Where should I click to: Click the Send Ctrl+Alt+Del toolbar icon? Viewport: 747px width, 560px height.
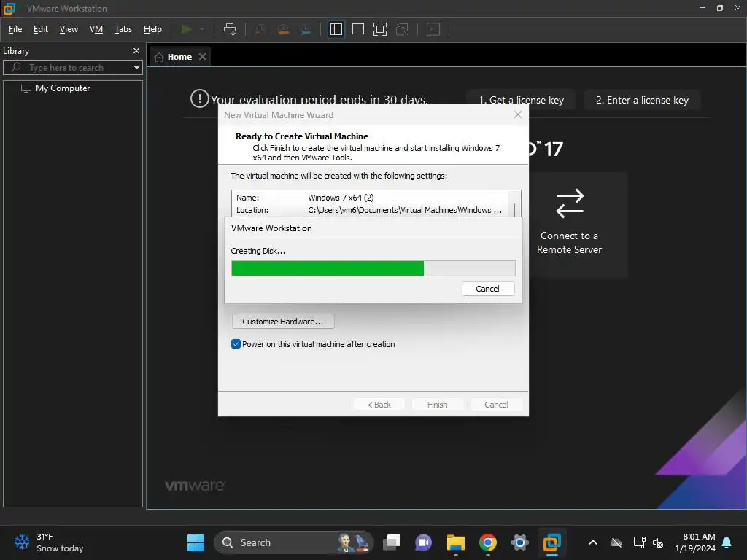(x=230, y=29)
